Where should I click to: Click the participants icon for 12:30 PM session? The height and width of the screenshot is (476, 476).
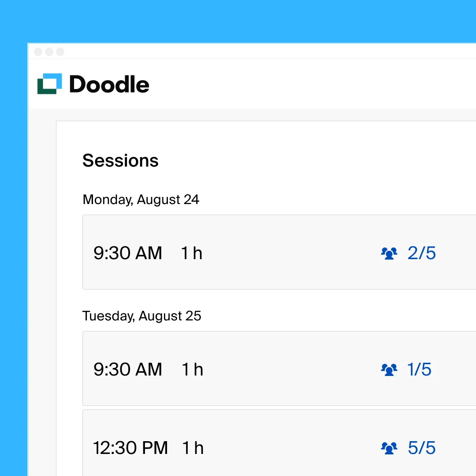point(389,448)
